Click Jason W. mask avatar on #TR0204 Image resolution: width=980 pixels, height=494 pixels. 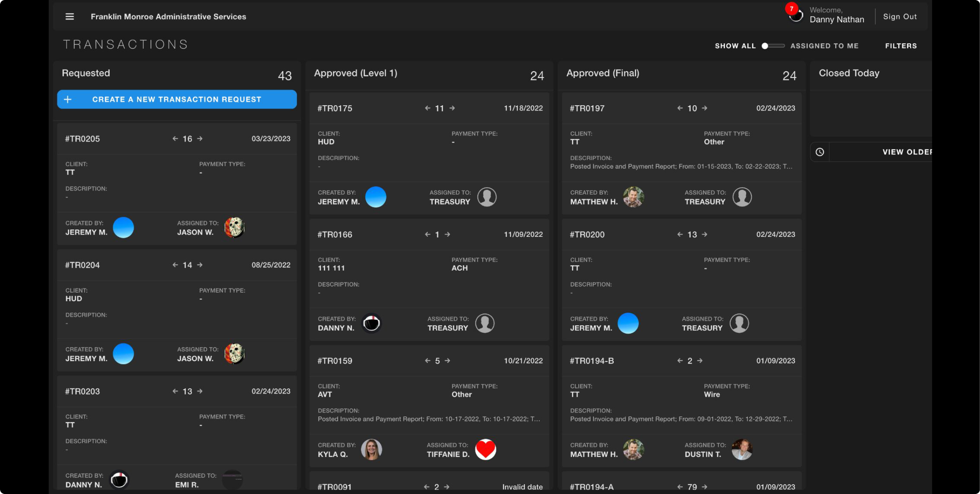(x=234, y=354)
